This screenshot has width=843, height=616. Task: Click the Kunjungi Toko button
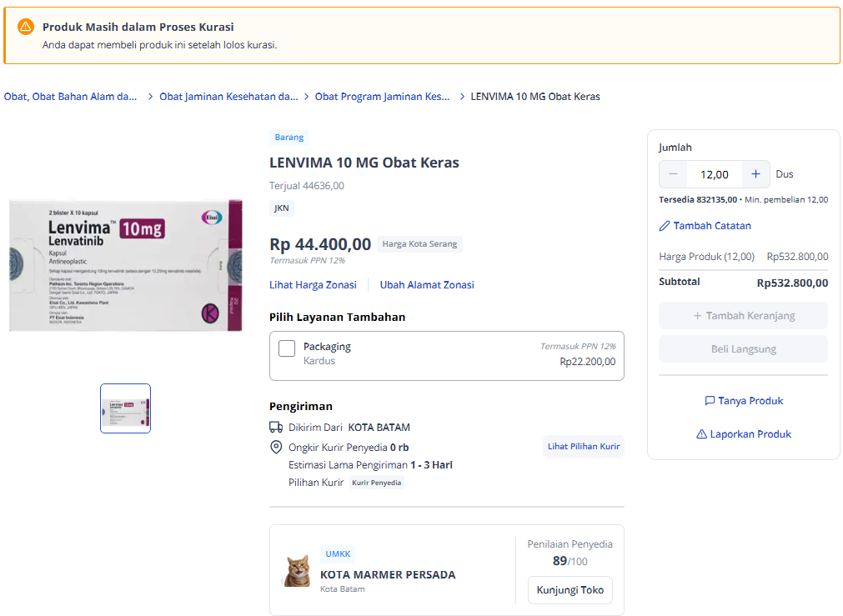[x=570, y=589]
